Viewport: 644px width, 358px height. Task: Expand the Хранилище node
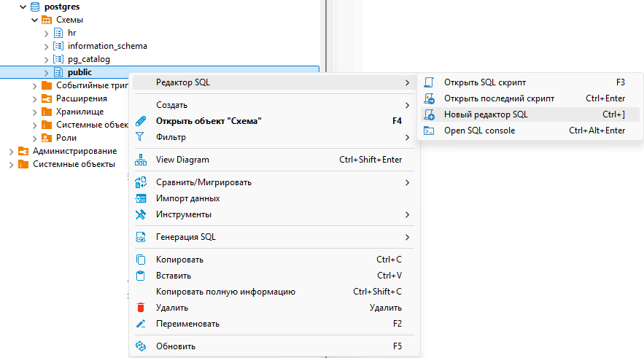coord(34,112)
